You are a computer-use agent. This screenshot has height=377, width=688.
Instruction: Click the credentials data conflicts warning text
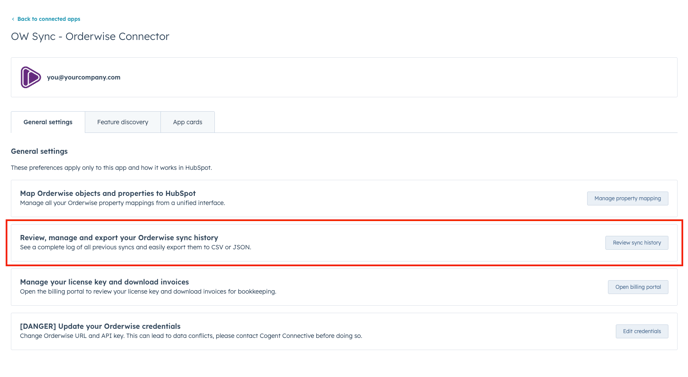coord(191,336)
